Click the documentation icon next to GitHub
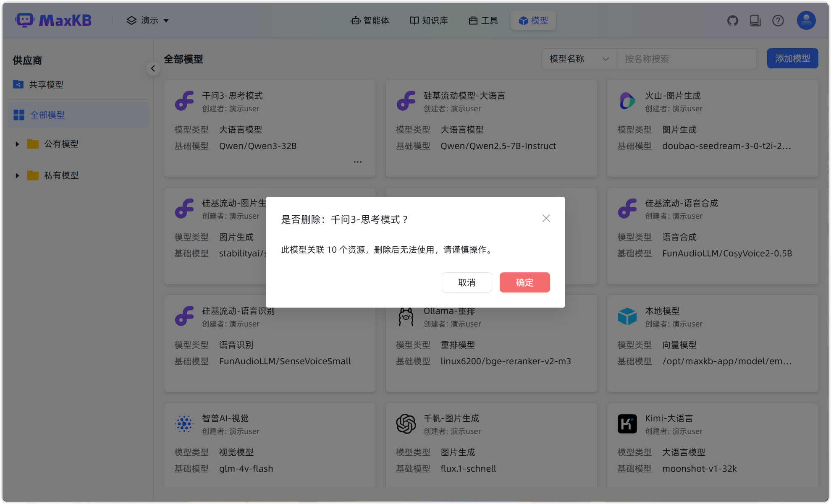The image size is (831, 504). [755, 20]
